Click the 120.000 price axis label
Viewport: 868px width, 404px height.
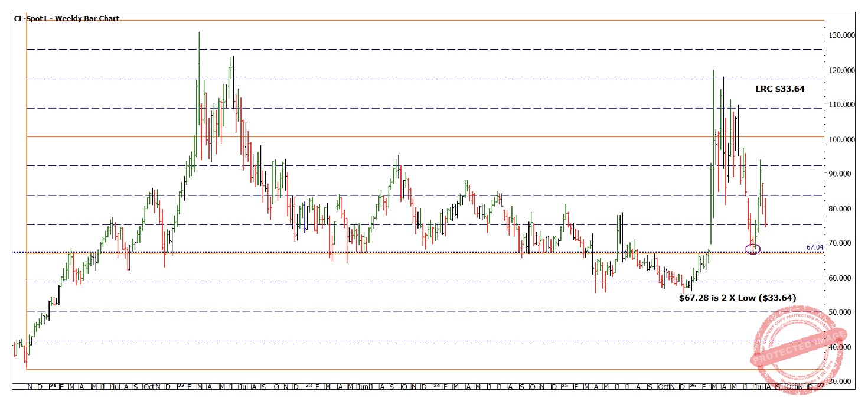(x=842, y=70)
